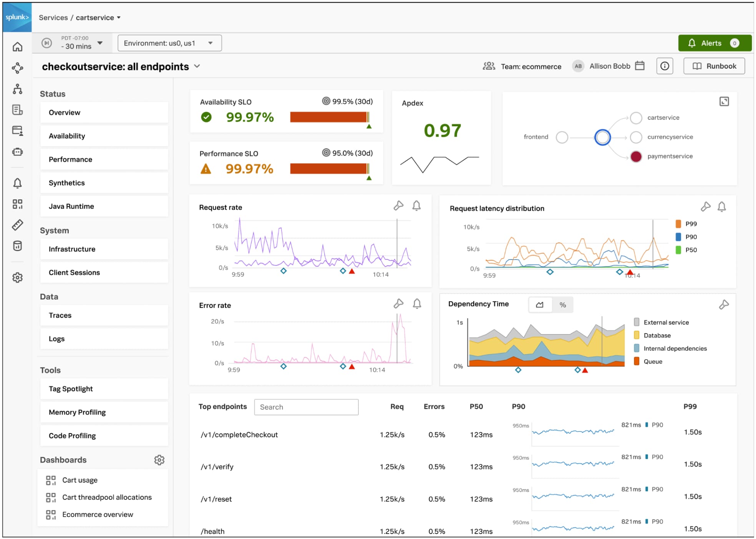
Task: Open the Runbook panel
Action: click(x=715, y=66)
